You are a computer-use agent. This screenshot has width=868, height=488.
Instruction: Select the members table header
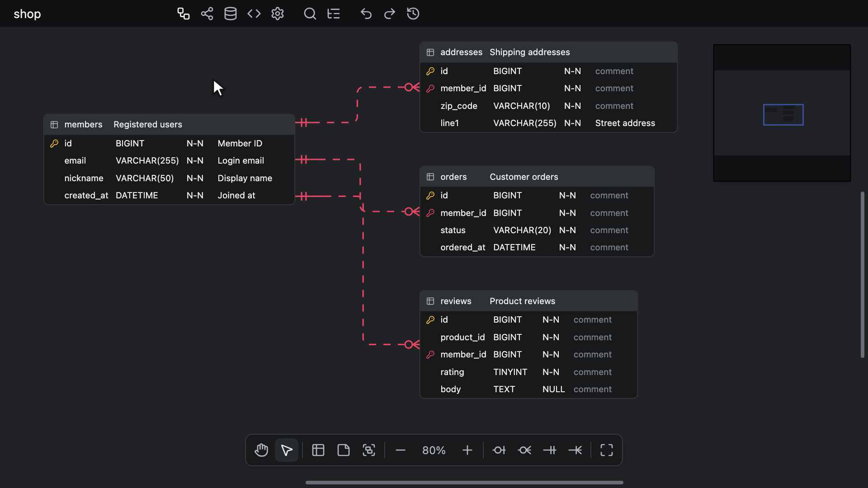pyautogui.click(x=169, y=124)
